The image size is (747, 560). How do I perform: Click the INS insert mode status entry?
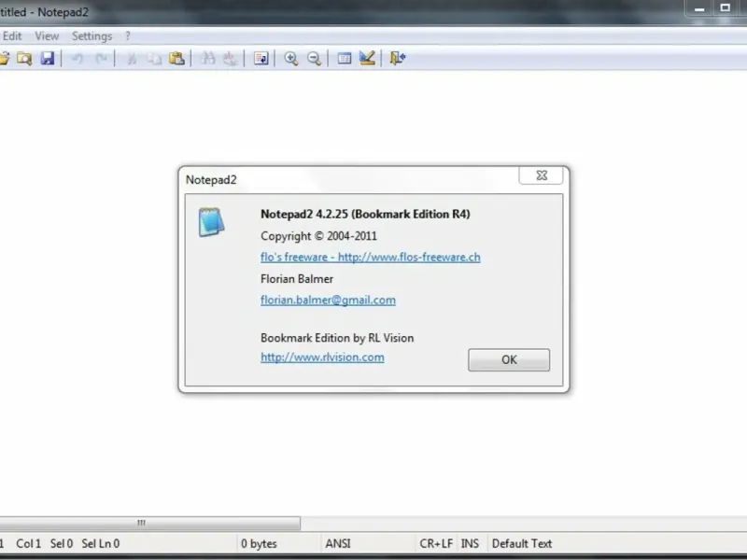(x=470, y=543)
